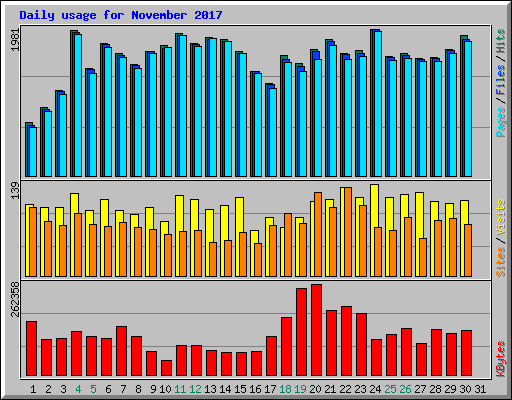The height and width of the screenshot is (400, 512).
Task: Click day 24 on the x-axis
Action: click(375, 389)
